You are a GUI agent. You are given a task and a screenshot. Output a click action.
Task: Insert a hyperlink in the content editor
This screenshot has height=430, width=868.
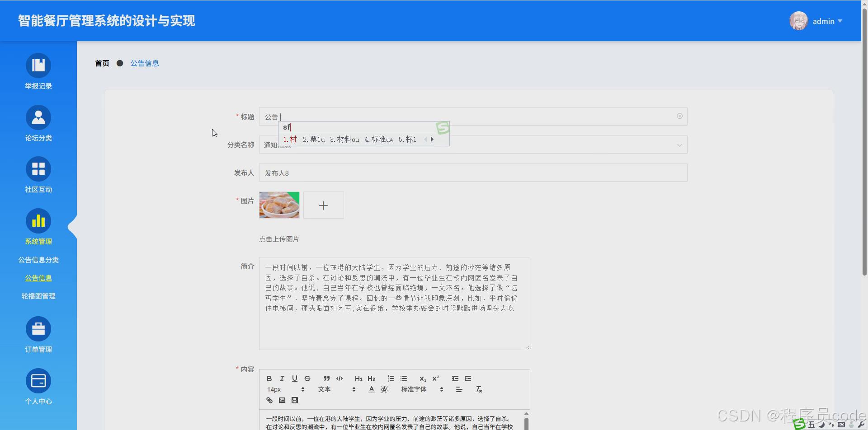tap(269, 400)
